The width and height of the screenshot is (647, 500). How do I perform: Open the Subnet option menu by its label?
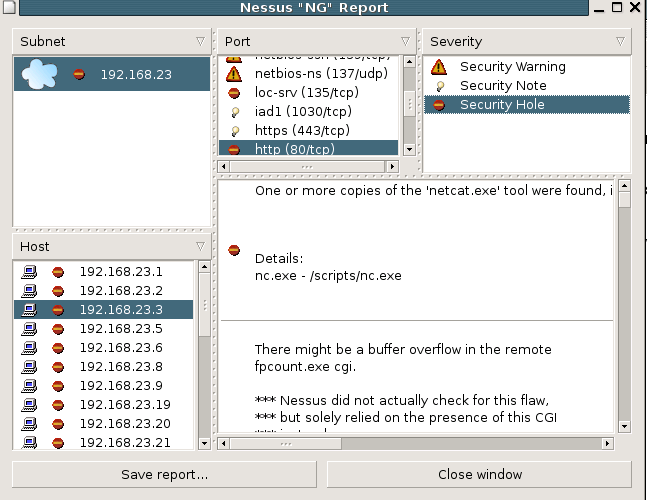pos(43,41)
